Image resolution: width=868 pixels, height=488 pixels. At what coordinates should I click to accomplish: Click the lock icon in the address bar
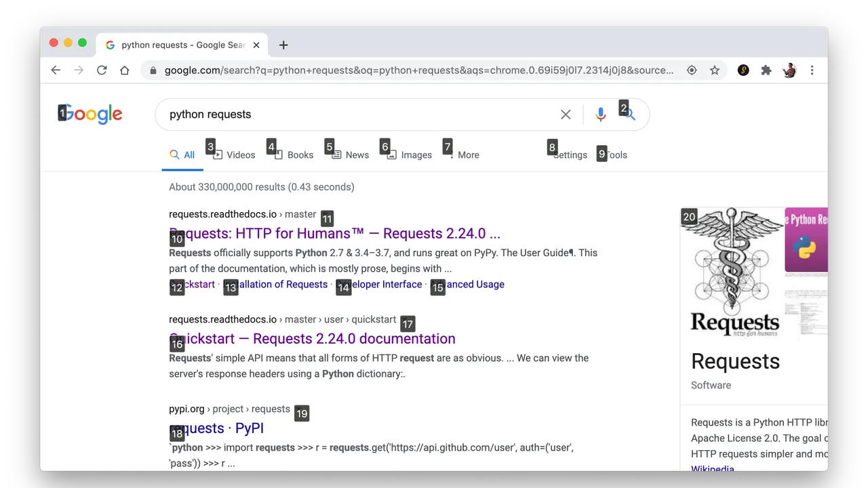coord(153,70)
